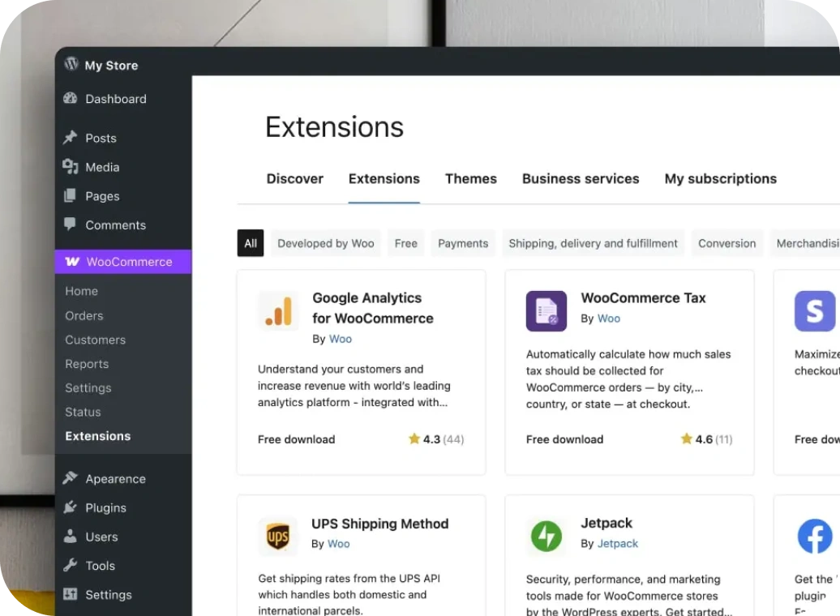Click the Dashboard gauge icon
Image resolution: width=840 pixels, height=616 pixels.
click(x=71, y=98)
